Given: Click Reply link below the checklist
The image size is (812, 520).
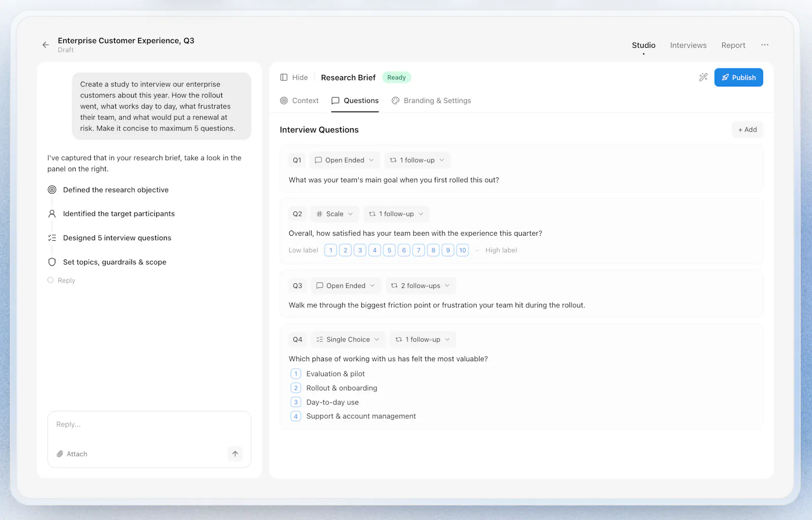Looking at the screenshot, I should pos(66,280).
